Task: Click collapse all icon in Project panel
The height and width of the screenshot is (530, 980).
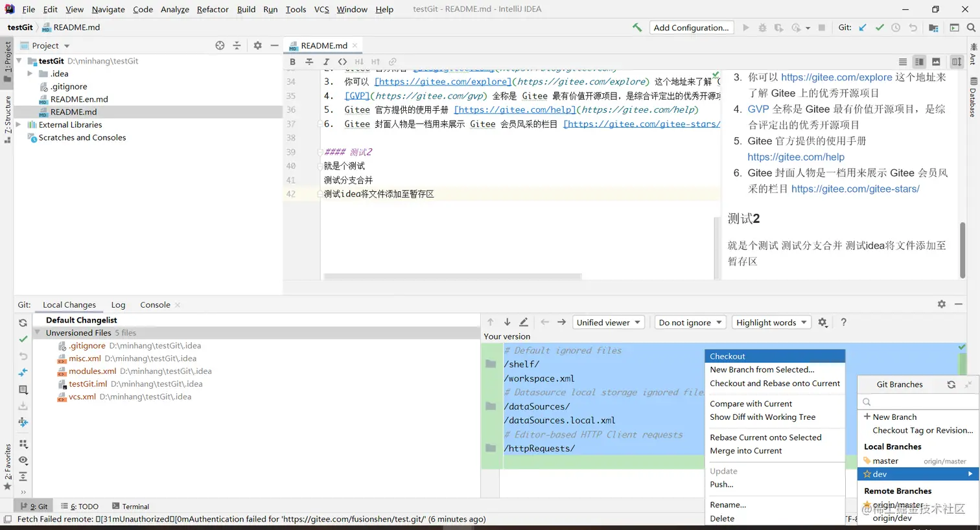Action: click(237, 45)
